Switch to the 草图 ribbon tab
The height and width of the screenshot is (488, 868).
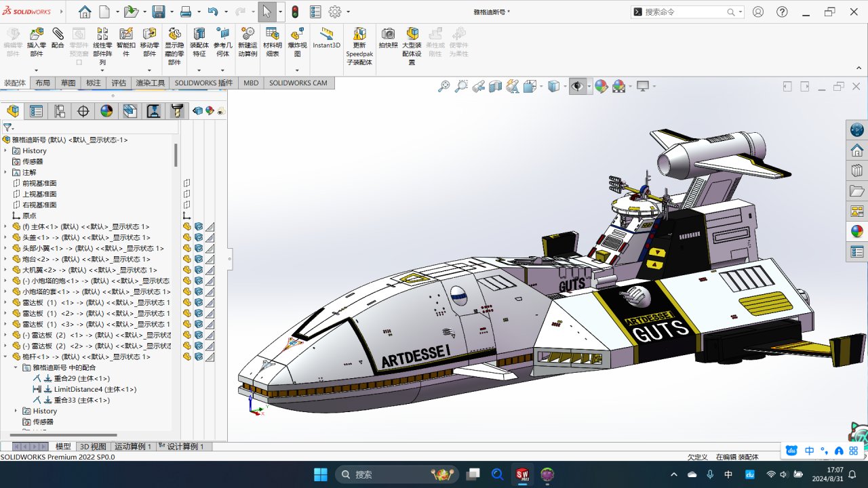coord(68,83)
